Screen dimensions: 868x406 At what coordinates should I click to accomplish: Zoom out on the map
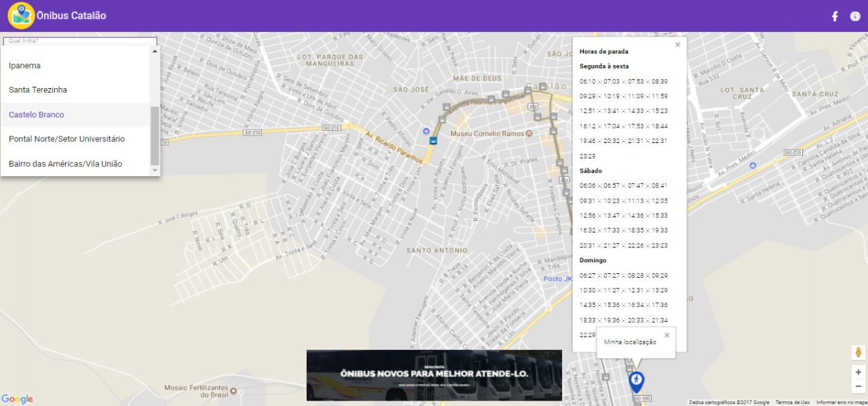[858, 386]
